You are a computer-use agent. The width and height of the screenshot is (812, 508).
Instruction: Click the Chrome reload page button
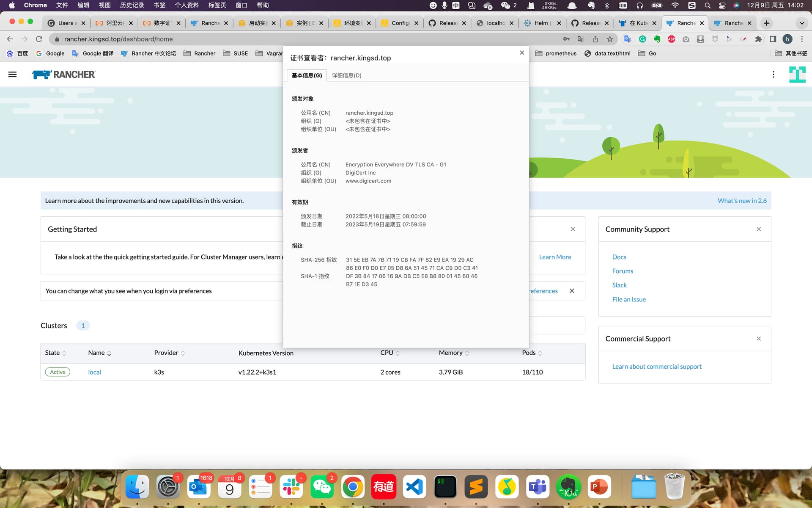click(39, 39)
